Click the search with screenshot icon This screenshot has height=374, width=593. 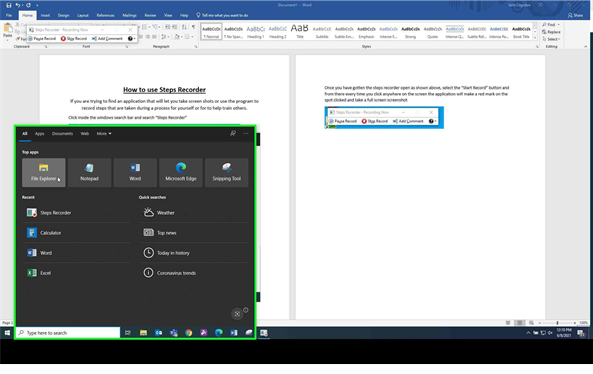pyautogui.click(x=237, y=314)
